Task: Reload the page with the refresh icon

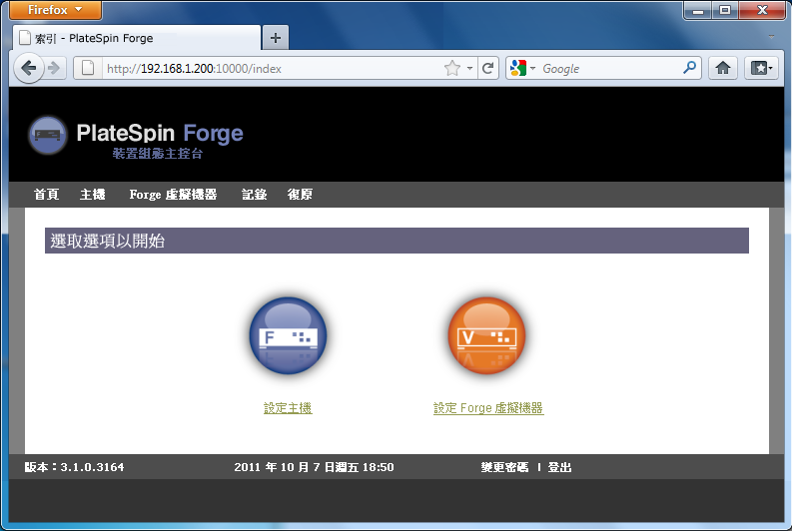Action: coord(487,68)
